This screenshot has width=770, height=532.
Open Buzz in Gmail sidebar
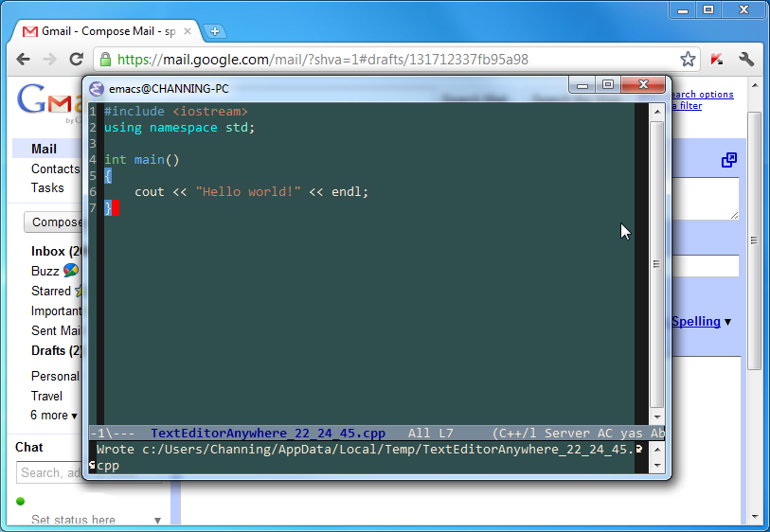click(x=45, y=271)
